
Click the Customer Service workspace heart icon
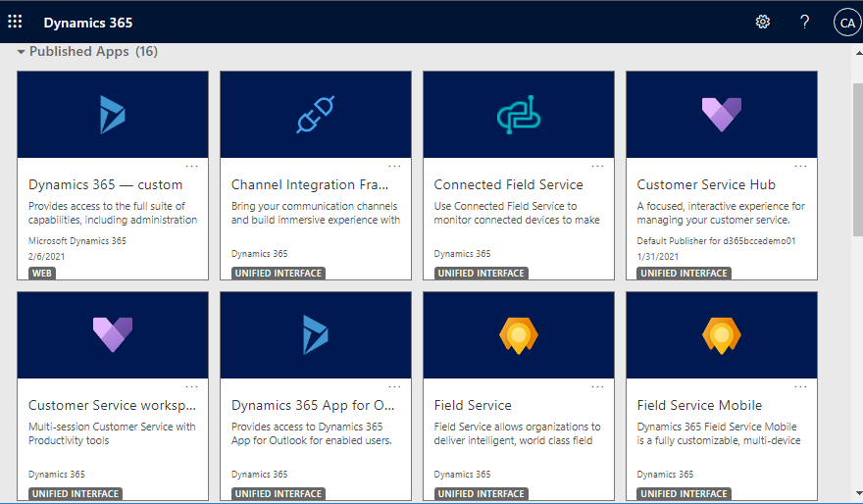[x=113, y=334]
